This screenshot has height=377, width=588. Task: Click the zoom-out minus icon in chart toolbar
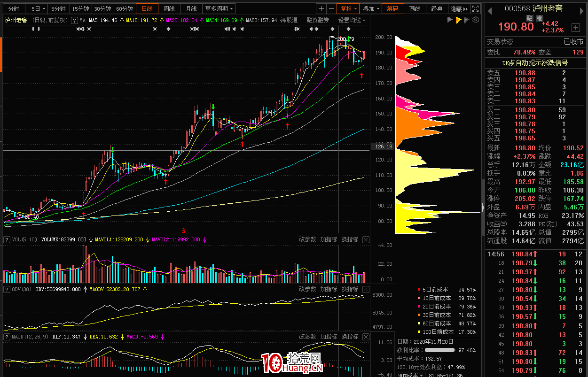[331, 9]
